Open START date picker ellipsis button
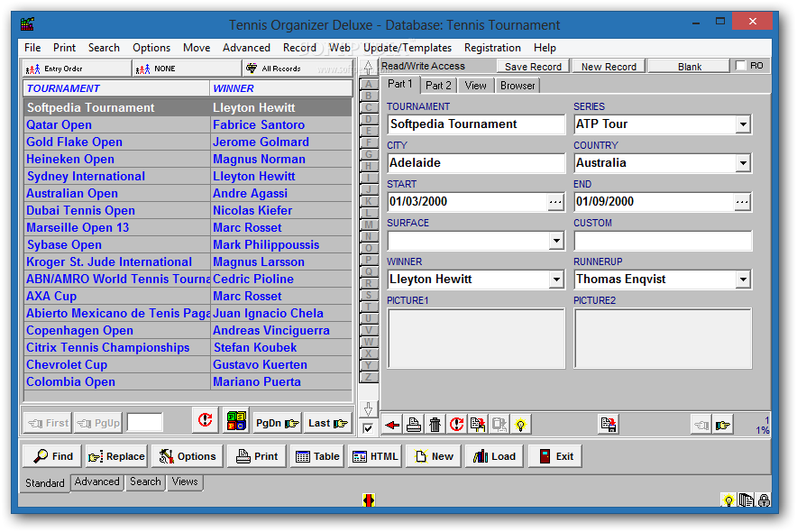797x532 pixels. click(555, 202)
